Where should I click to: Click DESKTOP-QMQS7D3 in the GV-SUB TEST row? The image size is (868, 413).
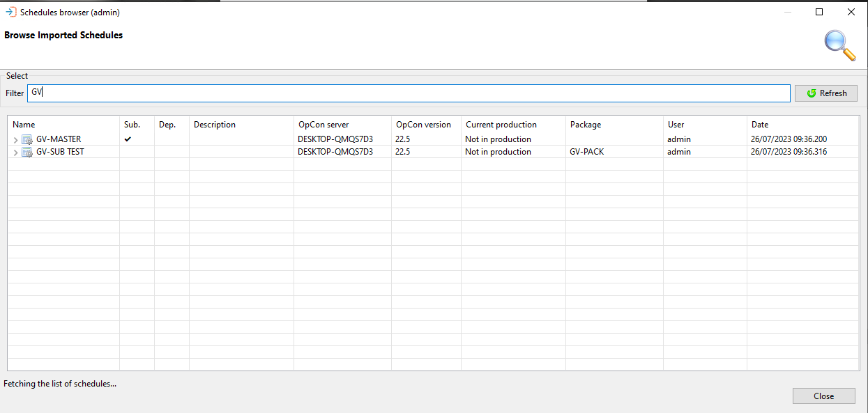tap(335, 152)
